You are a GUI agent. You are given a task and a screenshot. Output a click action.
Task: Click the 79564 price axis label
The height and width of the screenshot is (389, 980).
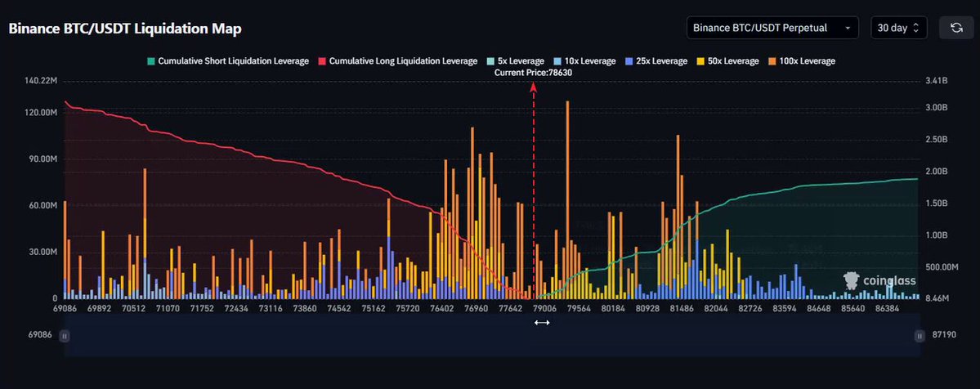click(x=579, y=309)
